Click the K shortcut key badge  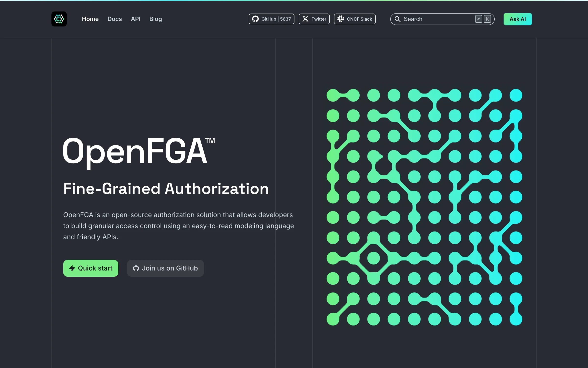(487, 19)
